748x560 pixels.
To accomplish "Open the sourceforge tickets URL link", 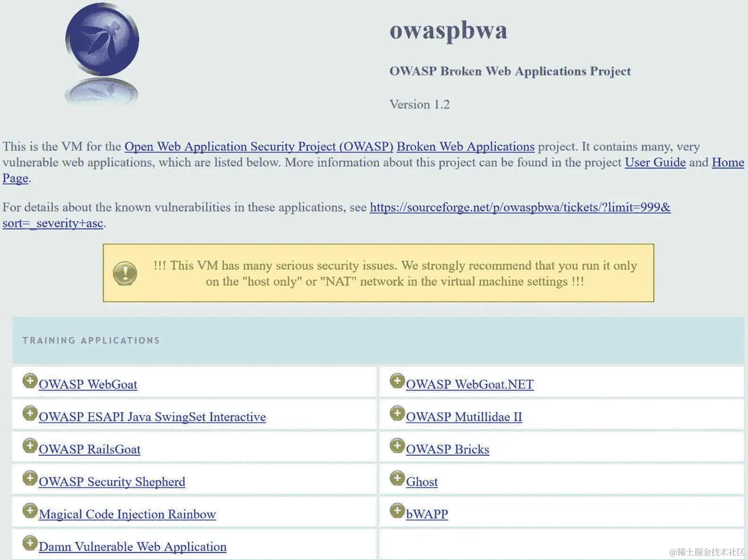I will (x=520, y=207).
